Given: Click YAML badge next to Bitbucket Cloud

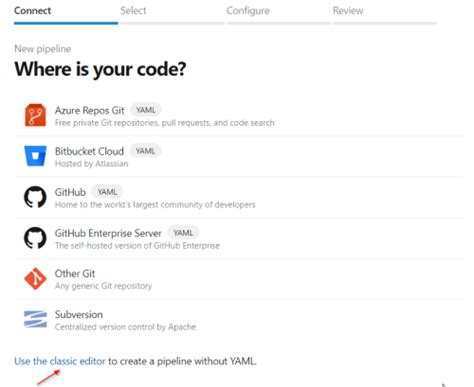Looking at the screenshot, I should [x=145, y=151].
